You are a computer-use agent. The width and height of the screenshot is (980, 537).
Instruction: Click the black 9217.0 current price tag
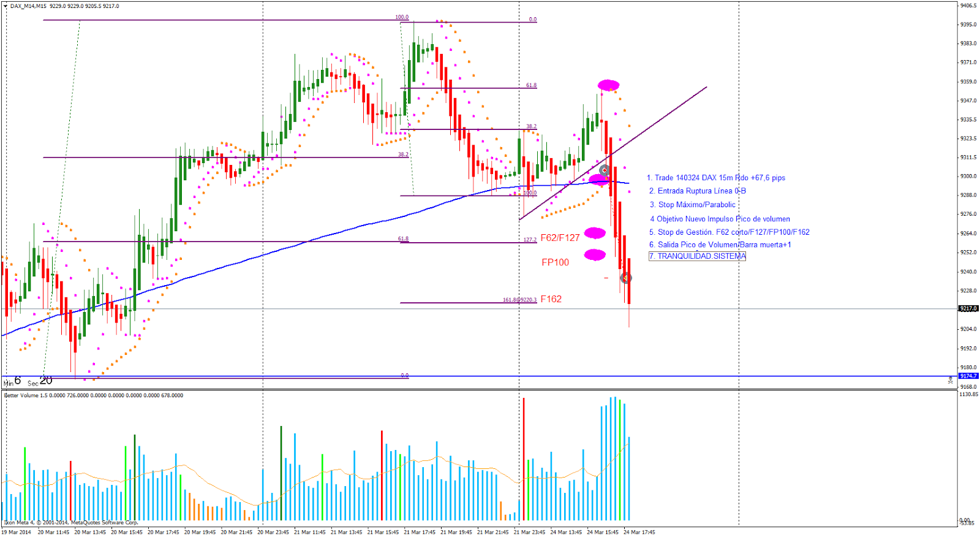[x=968, y=308]
